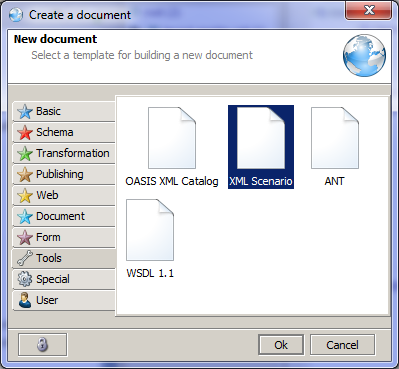The width and height of the screenshot is (399, 369).
Task: Dismiss dialog with Cancel button
Action: click(x=342, y=345)
